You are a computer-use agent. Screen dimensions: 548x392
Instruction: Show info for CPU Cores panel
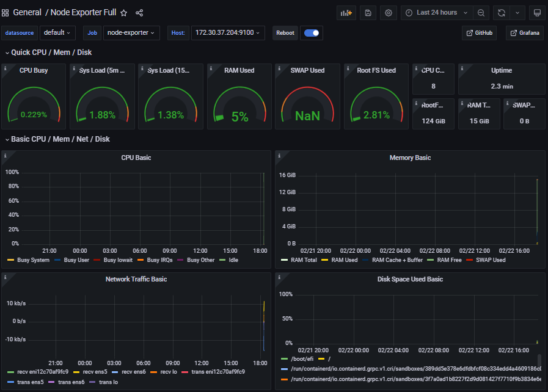point(416,68)
